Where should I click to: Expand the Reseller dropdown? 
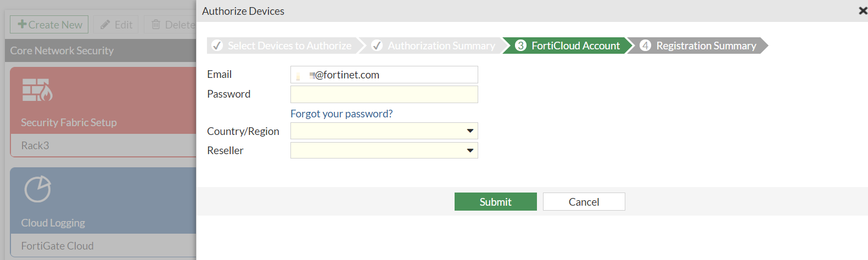[x=470, y=150]
